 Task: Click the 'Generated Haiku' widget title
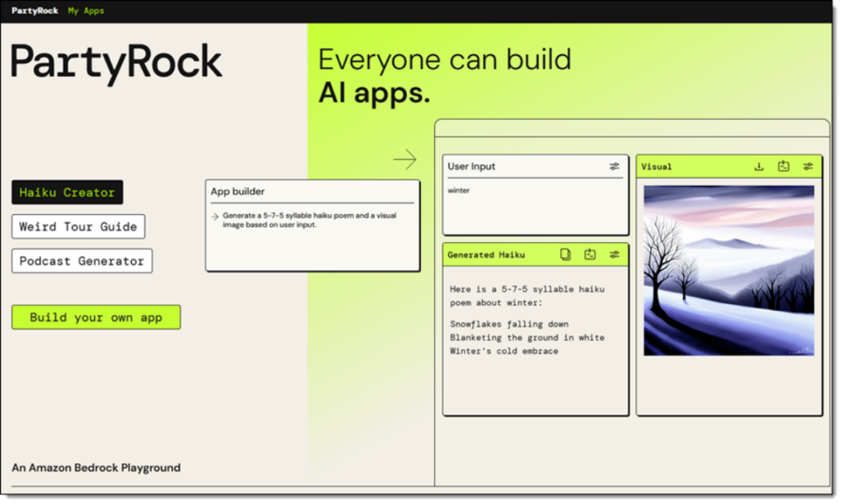click(486, 255)
